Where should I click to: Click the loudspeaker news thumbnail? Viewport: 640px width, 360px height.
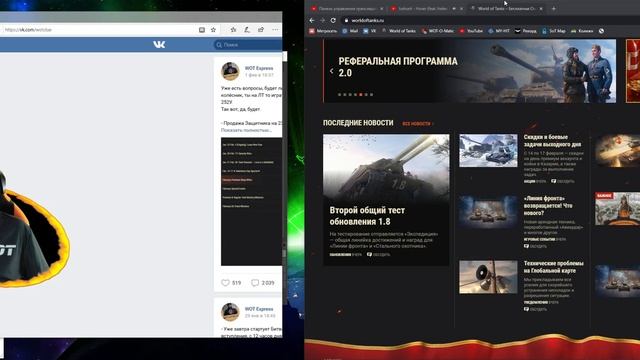(x=488, y=277)
